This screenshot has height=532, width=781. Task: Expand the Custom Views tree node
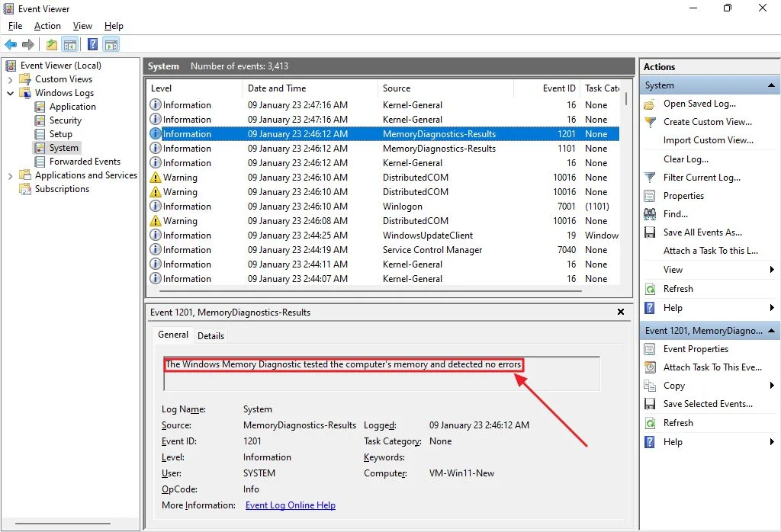(10, 79)
